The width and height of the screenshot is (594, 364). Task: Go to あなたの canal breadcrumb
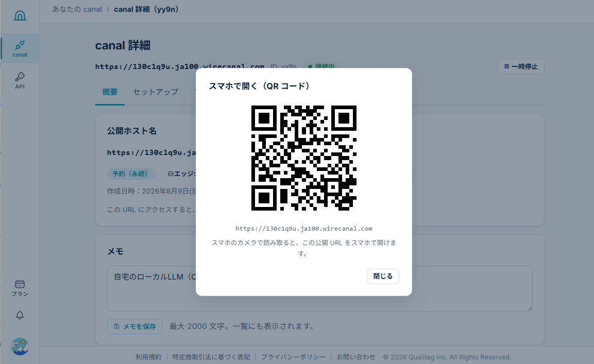click(x=77, y=9)
